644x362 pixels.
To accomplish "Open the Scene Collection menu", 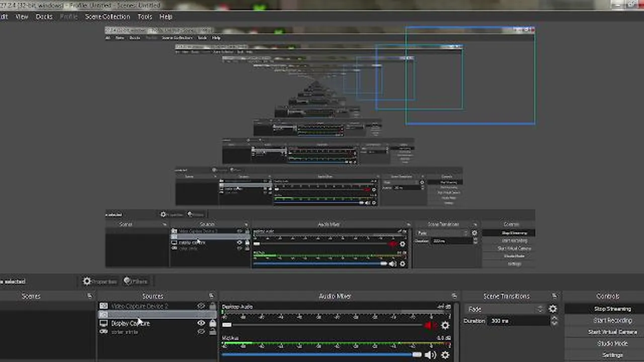I will tap(107, 17).
